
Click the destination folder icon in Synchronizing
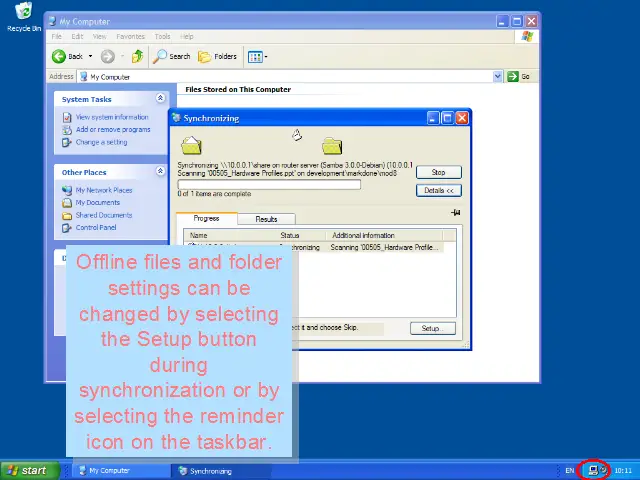tap(332, 146)
